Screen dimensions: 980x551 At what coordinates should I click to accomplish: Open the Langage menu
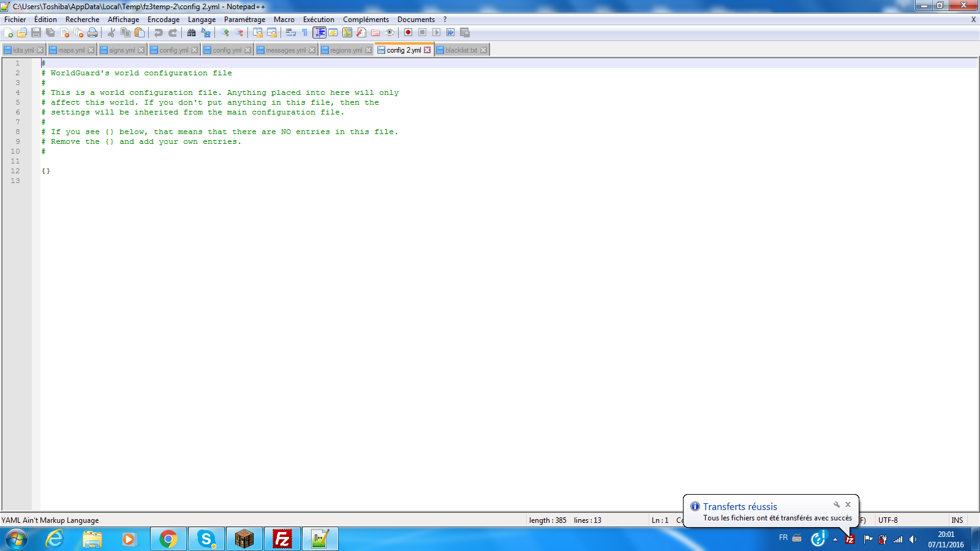point(202,20)
